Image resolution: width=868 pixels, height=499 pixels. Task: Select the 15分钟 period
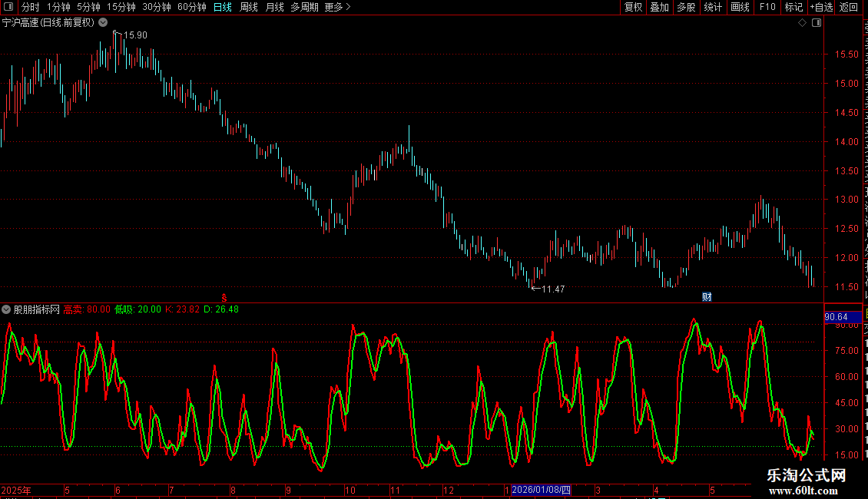coord(121,7)
